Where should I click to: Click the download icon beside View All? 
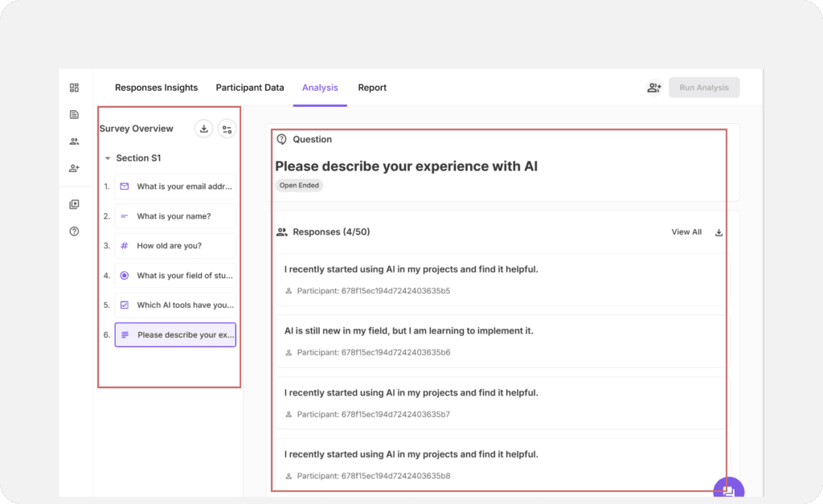(x=719, y=232)
